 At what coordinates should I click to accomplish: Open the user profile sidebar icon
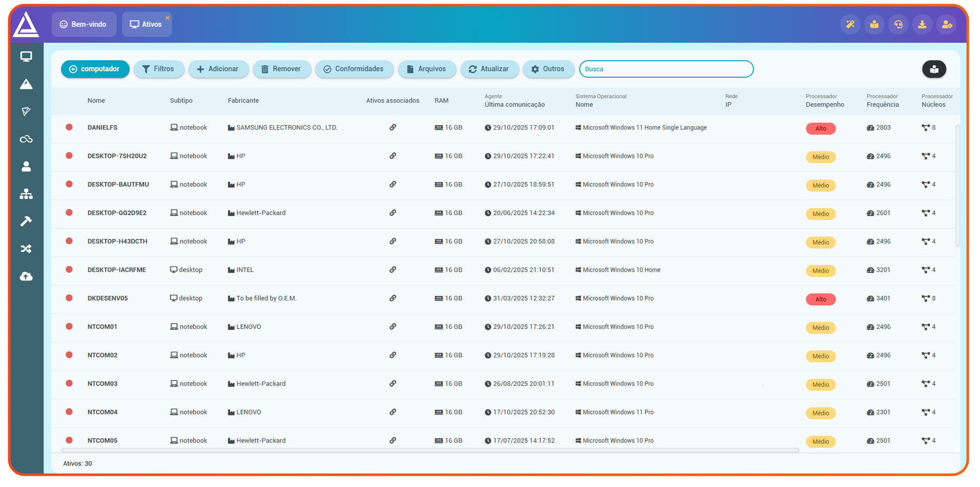[26, 166]
